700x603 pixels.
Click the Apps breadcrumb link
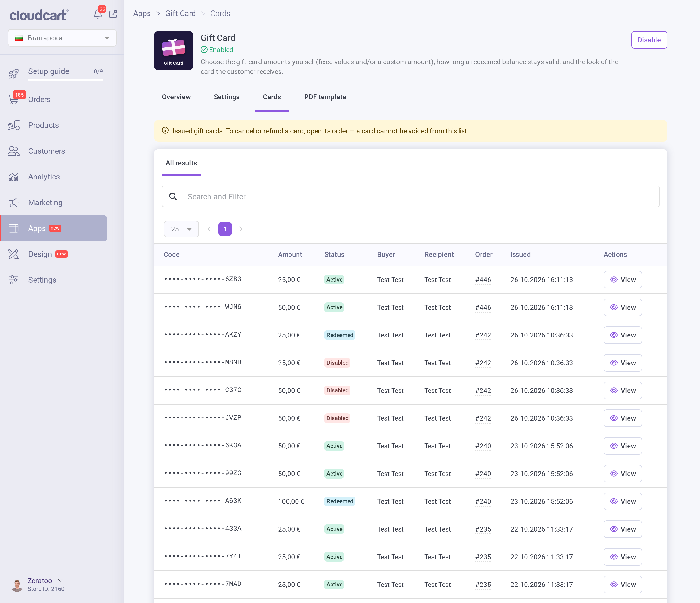142,14
